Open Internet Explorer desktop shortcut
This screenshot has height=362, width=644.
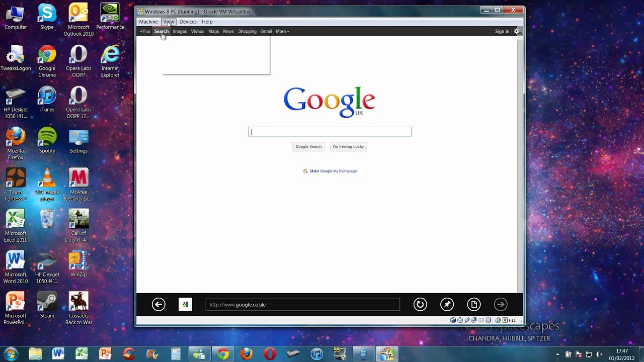pyautogui.click(x=110, y=61)
